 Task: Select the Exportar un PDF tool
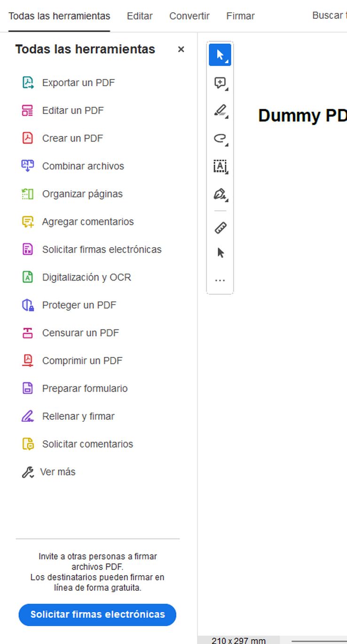tap(79, 82)
